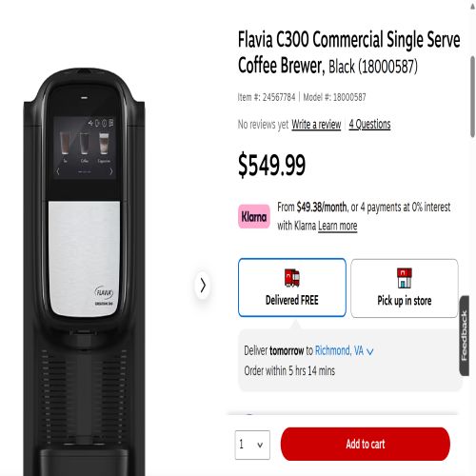This screenshot has height=476, width=476.
Task: Select the Pick up in store option
Action: tap(405, 288)
